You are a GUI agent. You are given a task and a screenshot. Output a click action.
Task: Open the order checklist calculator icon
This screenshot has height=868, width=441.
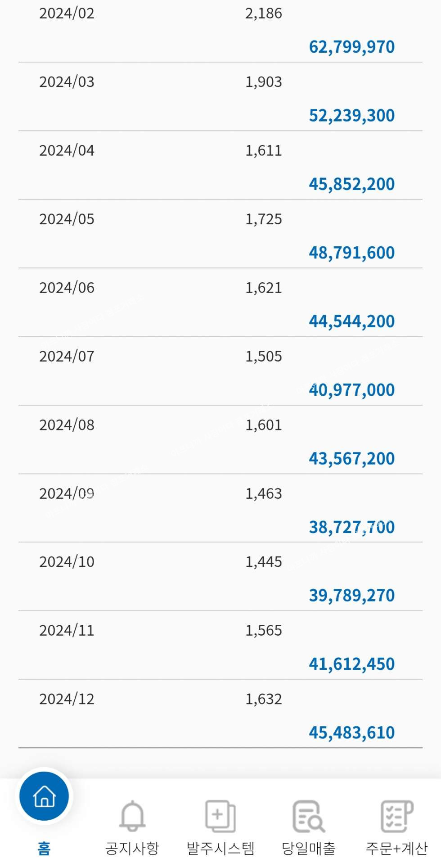pos(396,815)
